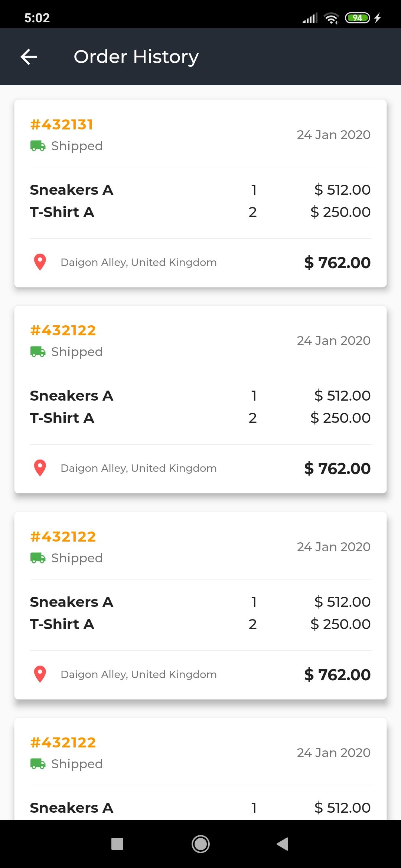Tap Daigon Alley address in first order

138,263
